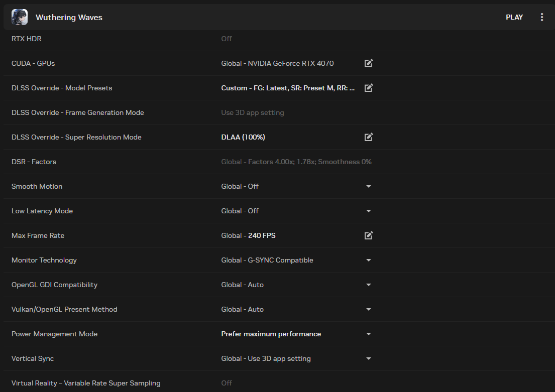555x392 pixels.
Task: Click the OpenGL GDI Compatibility label
Action: [54, 285]
